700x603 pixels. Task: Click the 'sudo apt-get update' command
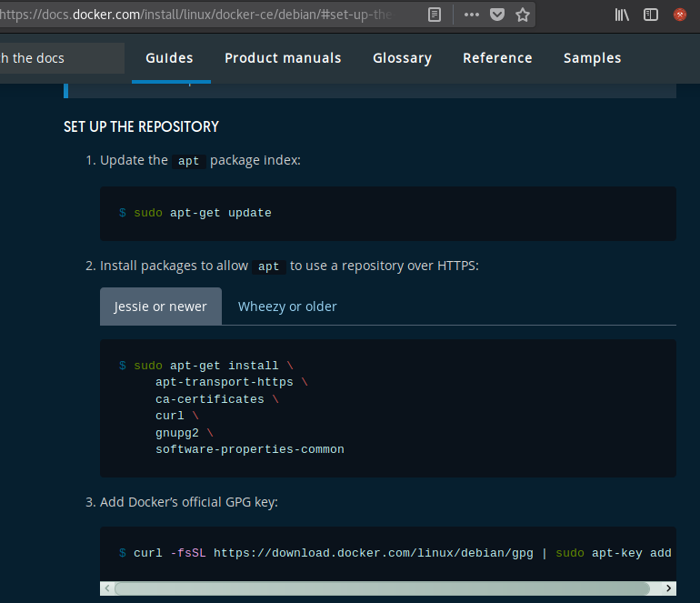tap(202, 213)
